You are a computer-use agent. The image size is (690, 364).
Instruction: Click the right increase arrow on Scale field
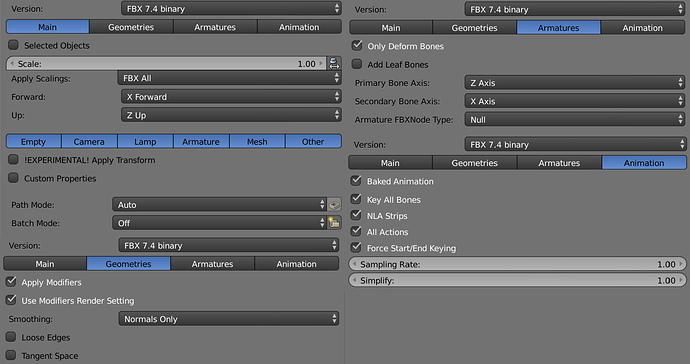[x=321, y=64]
